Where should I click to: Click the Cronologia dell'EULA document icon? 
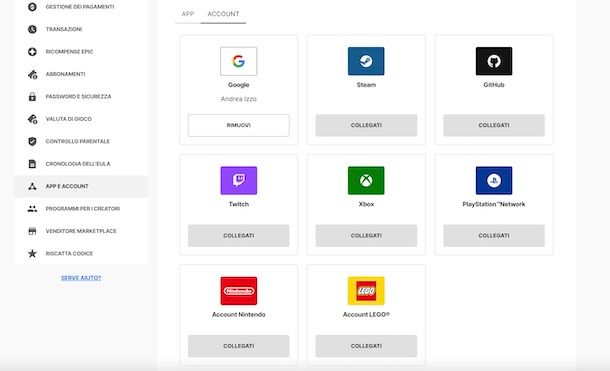[x=32, y=164]
